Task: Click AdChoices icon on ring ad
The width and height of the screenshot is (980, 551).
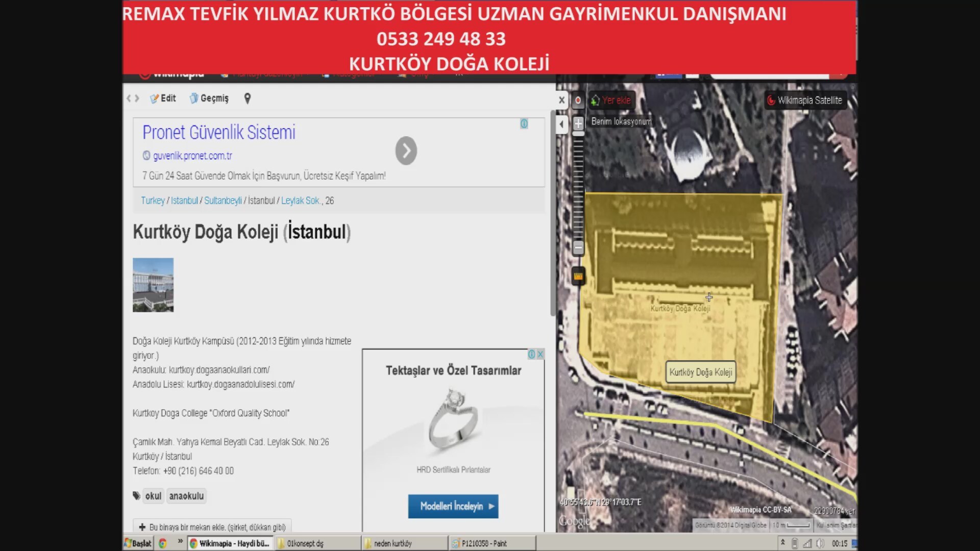Action: tap(532, 354)
